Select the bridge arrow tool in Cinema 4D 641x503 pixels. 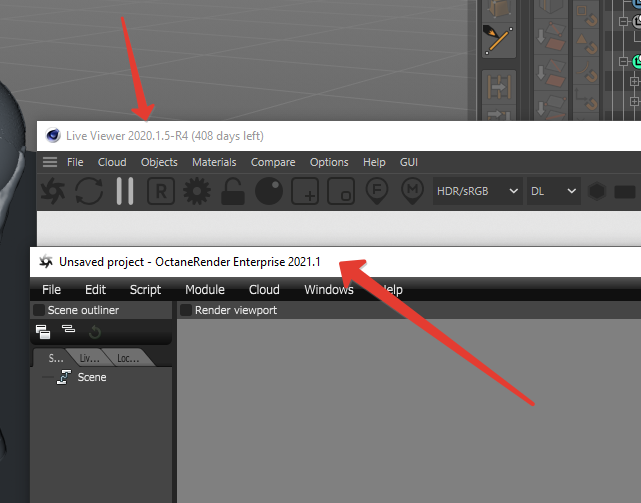click(x=499, y=87)
